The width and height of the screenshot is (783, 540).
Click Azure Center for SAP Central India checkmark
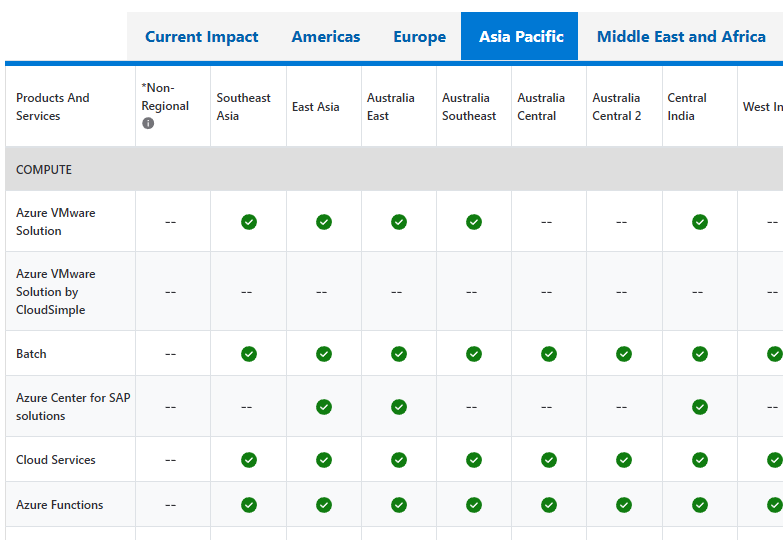[700, 407]
